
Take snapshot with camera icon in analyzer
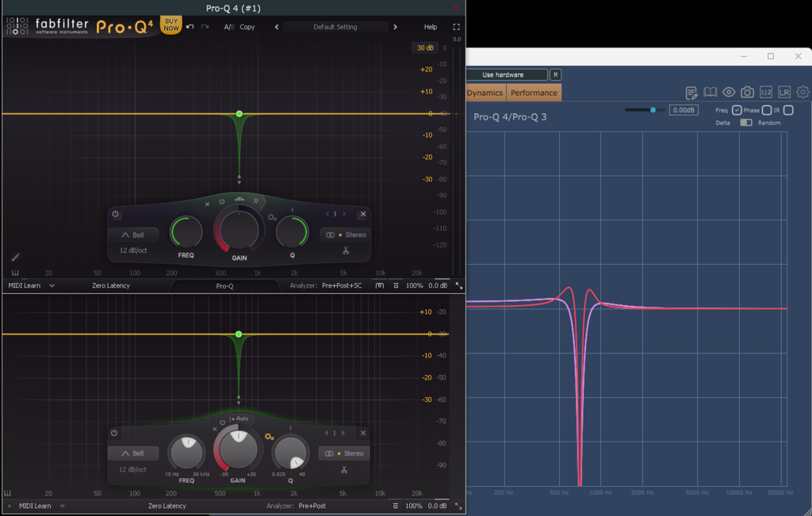click(x=747, y=92)
